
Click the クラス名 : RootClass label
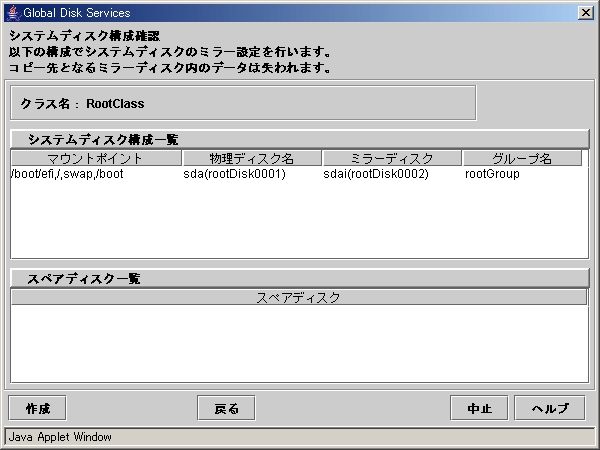click(x=82, y=104)
